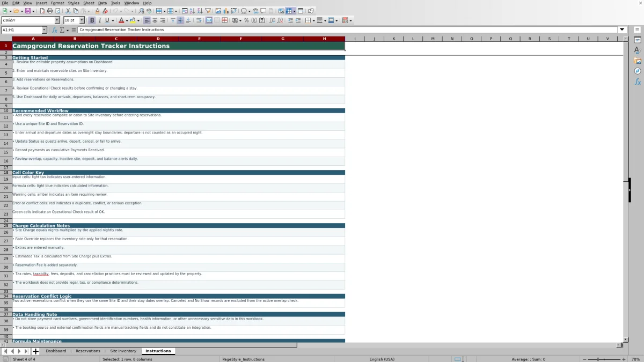Image resolution: width=644 pixels, height=362 pixels.
Task: Click the Function Wizard fx icon
Action: tap(54, 30)
